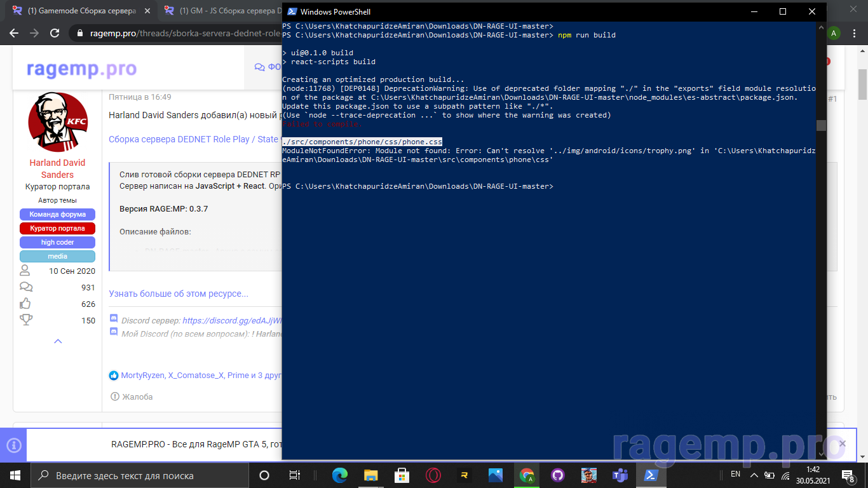Image resolution: width=868 pixels, height=488 pixels.
Task: Switch to the GM - JS Сборка сервера tab
Action: (x=222, y=11)
